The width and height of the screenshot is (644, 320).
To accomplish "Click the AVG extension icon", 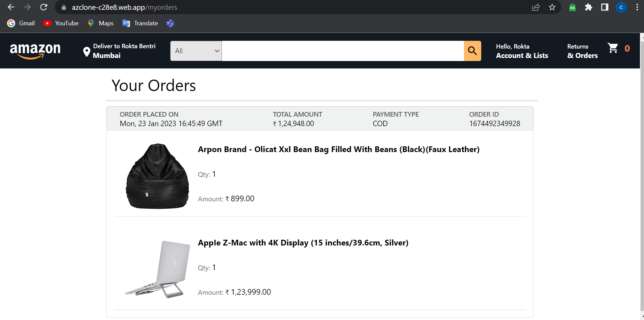I will pyautogui.click(x=572, y=7).
